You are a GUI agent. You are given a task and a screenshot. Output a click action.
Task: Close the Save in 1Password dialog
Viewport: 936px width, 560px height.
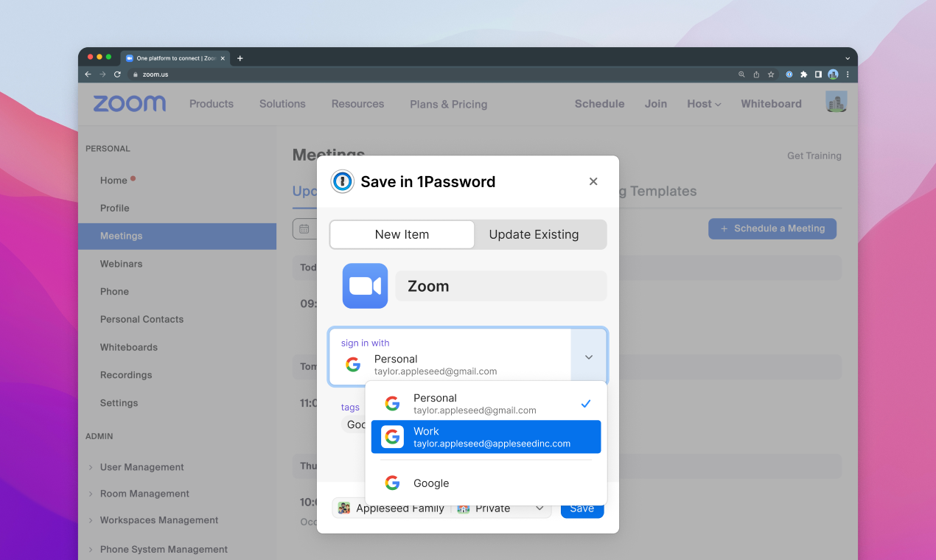point(593,181)
